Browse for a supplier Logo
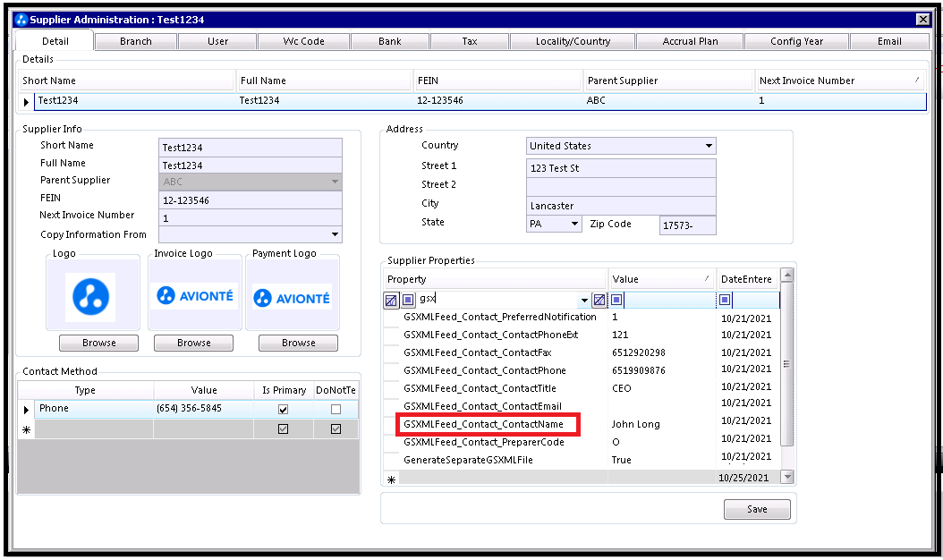943x560 pixels. point(98,343)
